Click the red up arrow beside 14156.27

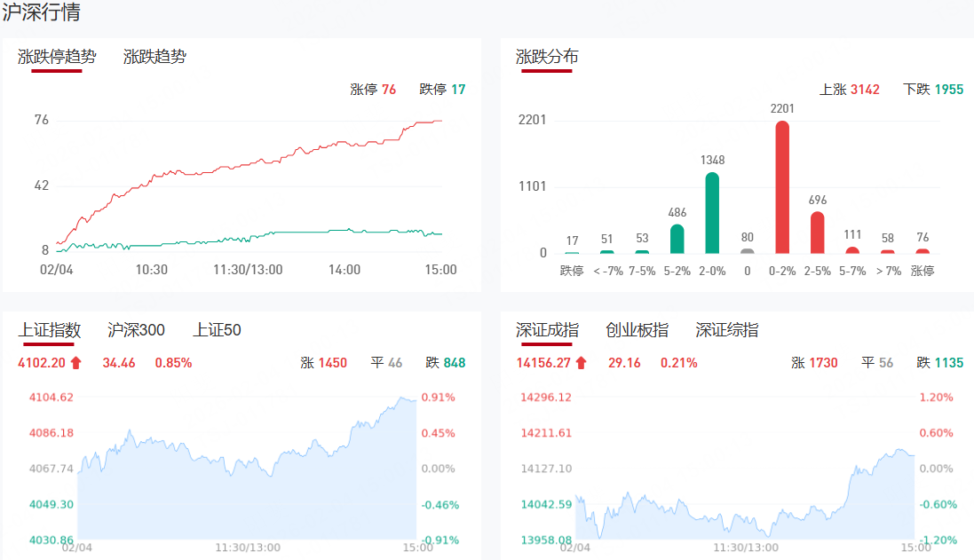coord(582,362)
